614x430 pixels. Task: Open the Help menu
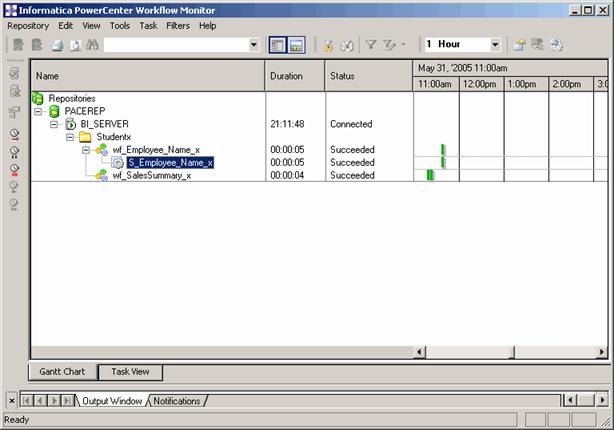click(208, 26)
